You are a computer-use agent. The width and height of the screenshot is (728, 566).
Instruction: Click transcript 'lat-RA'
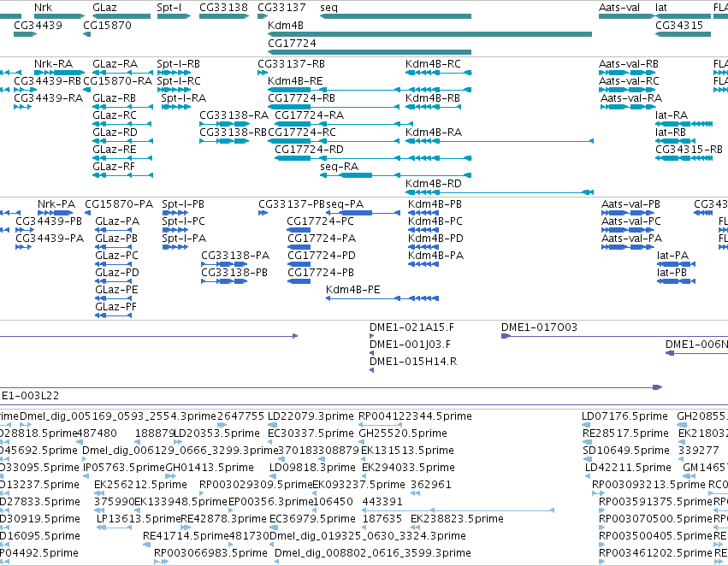(x=672, y=115)
